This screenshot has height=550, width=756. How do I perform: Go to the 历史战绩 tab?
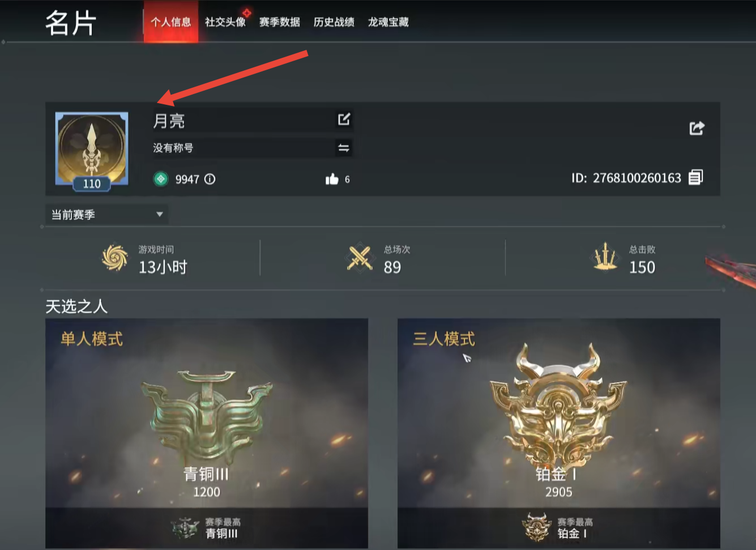click(x=334, y=22)
